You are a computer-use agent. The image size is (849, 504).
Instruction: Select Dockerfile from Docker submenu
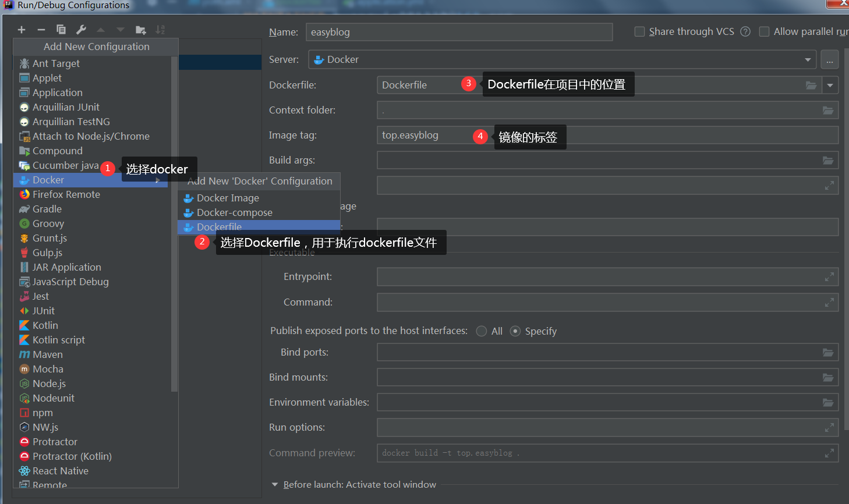click(259, 227)
